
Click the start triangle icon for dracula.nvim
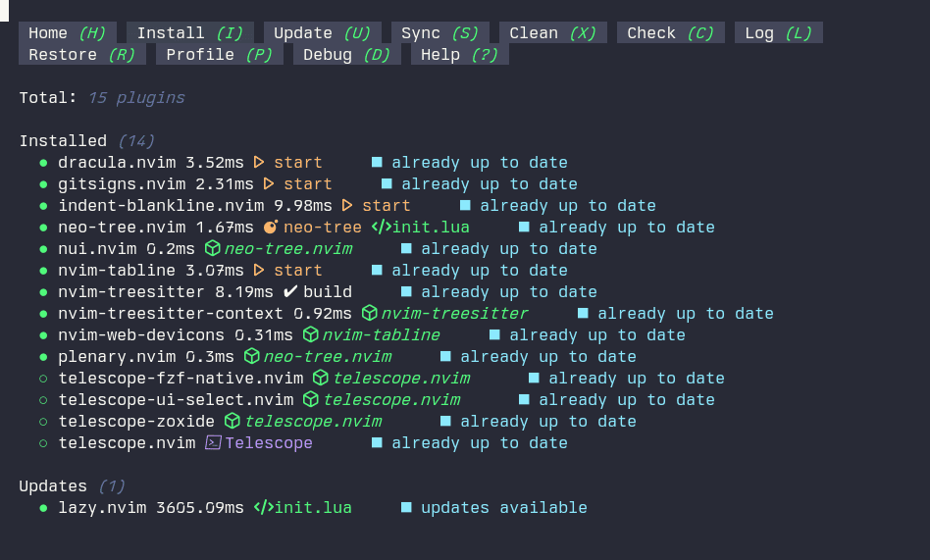pos(259,163)
